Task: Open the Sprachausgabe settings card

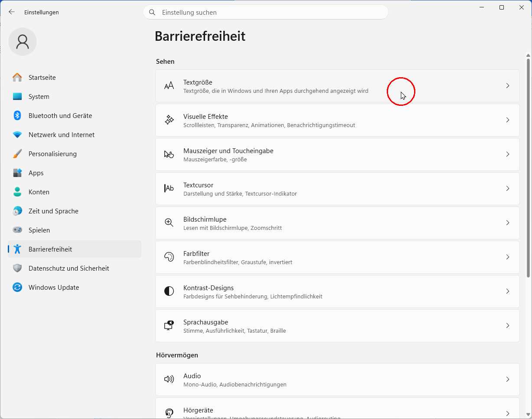Action: 337,326
